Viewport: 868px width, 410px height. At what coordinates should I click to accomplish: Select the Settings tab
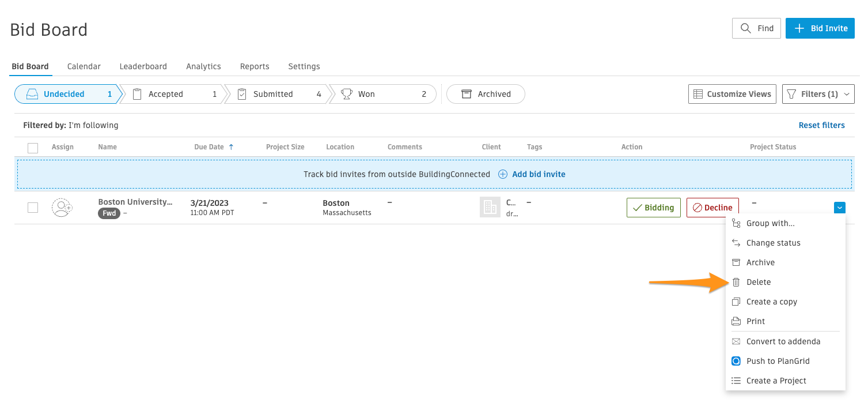pyautogui.click(x=304, y=66)
